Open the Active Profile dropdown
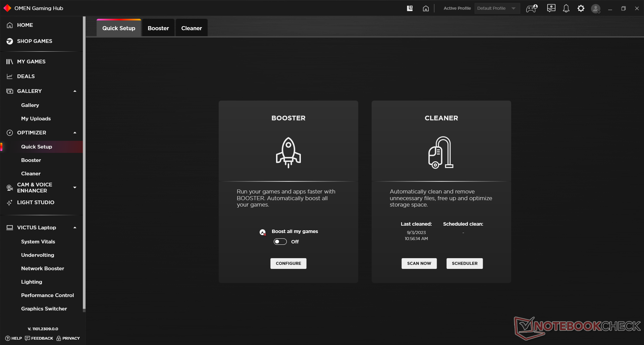 tap(497, 8)
